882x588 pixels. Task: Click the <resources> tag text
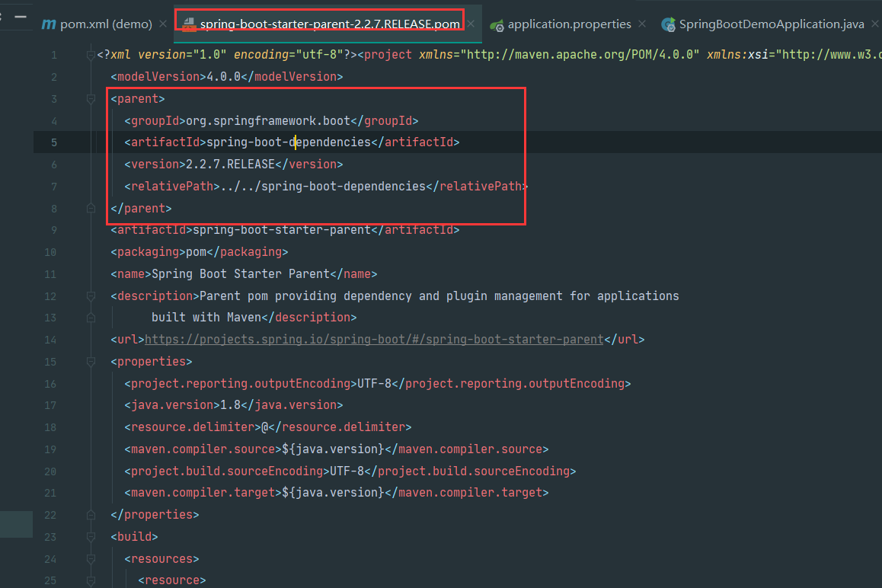click(161, 559)
